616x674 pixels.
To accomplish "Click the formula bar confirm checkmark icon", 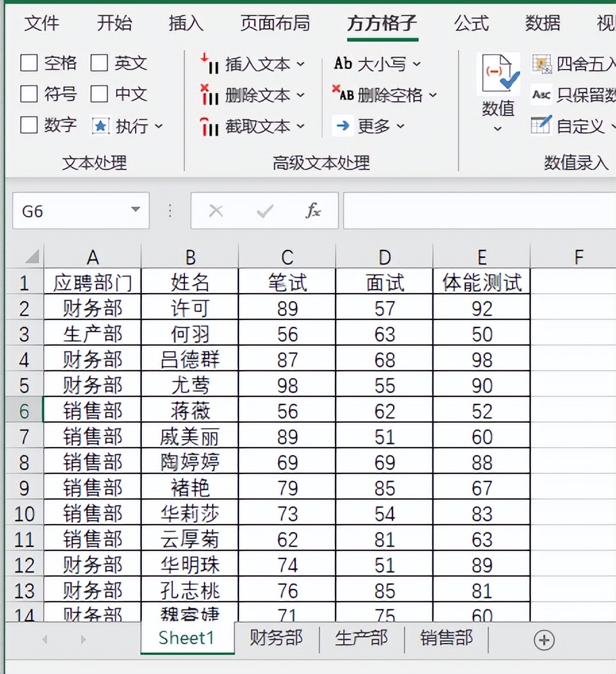I will click(x=265, y=211).
